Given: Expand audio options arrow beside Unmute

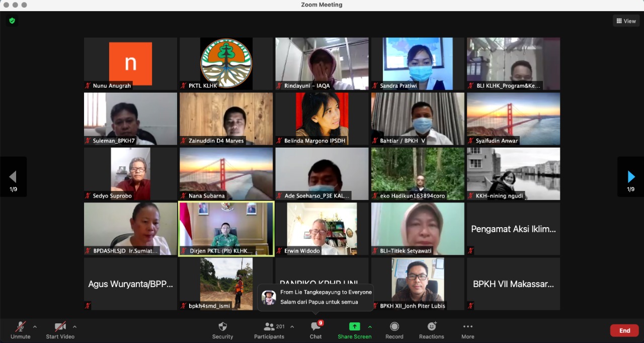Looking at the screenshot, I should pyautogui.click(x=35, y=326).
